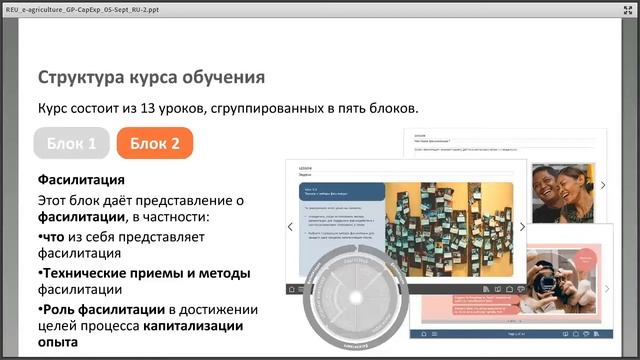Click the bold heading 'Фасилитация'

tap(81, 180)
